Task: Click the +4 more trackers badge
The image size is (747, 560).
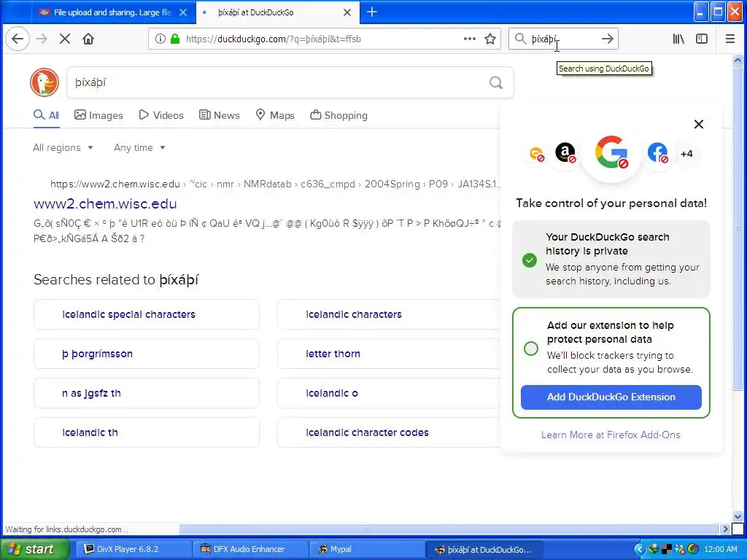Action: tap(686, 154)
